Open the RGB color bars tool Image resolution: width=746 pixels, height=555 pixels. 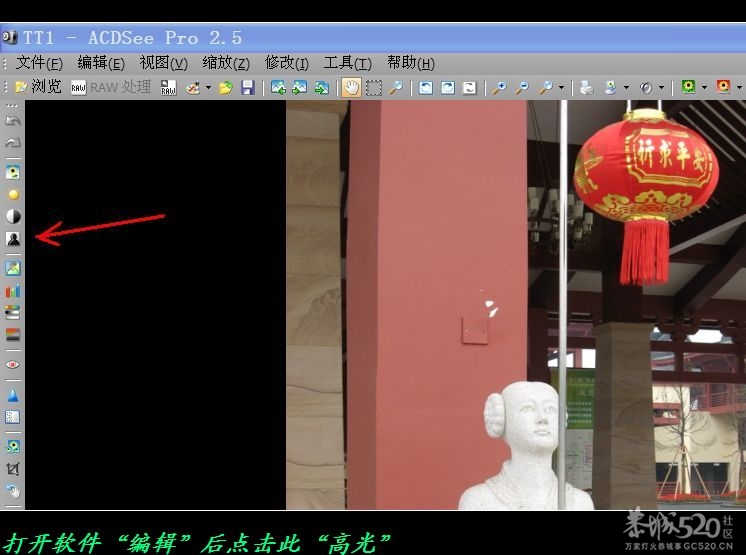(x=13, y=291)
